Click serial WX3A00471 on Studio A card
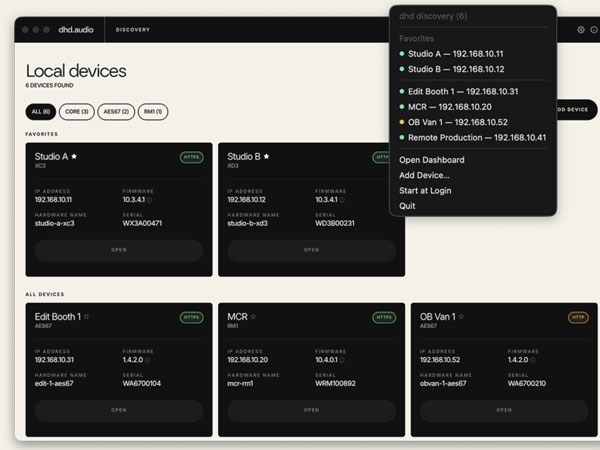This screenshot has height=450, width=600. (x=142, y=223)
